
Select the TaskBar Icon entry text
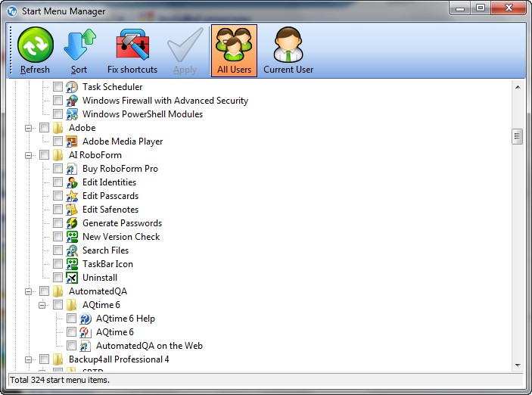[107, 264]
